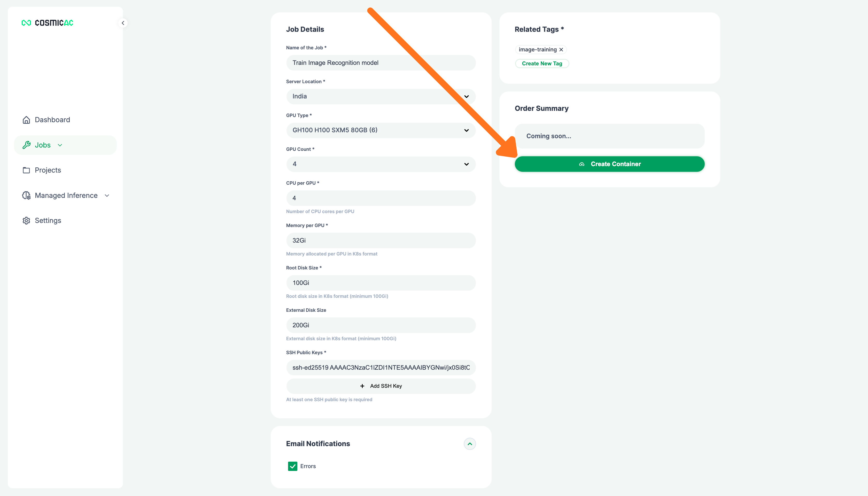Open Dashboard in the sidebar
The height and width of the screenshot is (496, 868).
(x=65, y=120)
